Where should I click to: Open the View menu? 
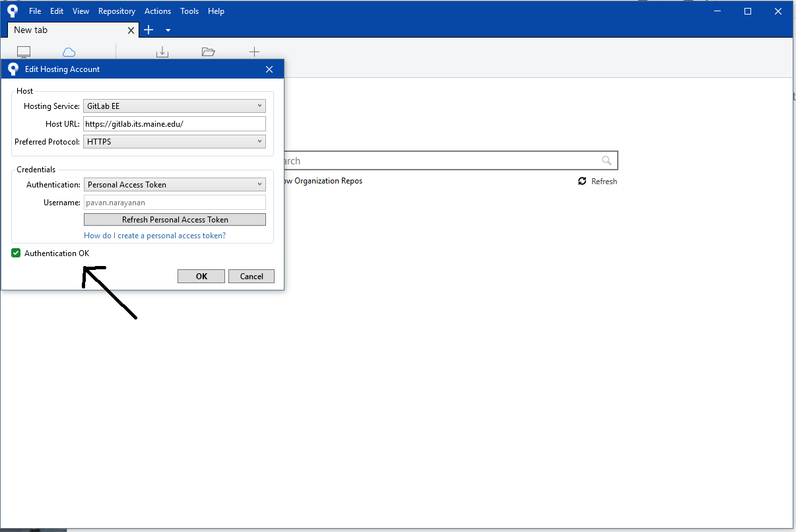pyautogui.click(x=81, y=11)
